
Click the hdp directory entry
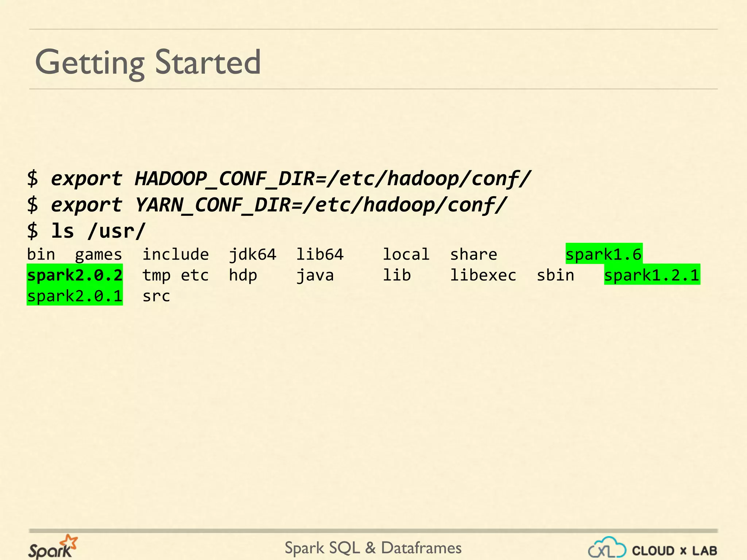(243, 275)
